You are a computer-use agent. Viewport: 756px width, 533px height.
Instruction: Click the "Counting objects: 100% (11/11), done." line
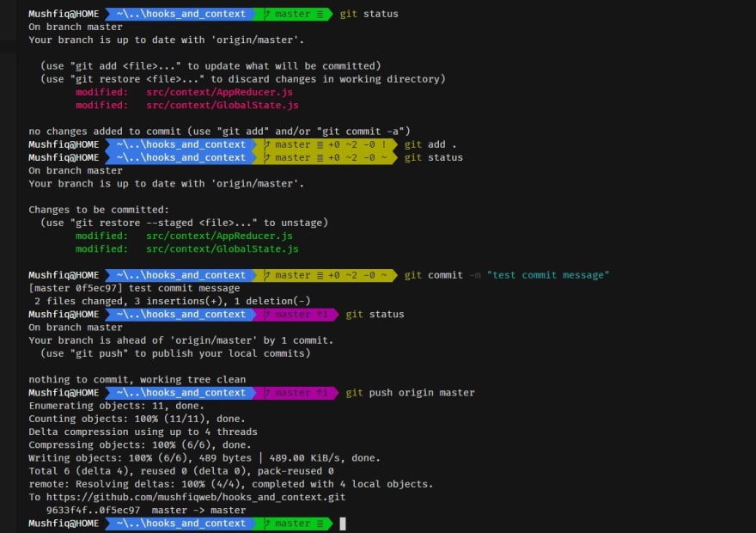click(137, 419)
